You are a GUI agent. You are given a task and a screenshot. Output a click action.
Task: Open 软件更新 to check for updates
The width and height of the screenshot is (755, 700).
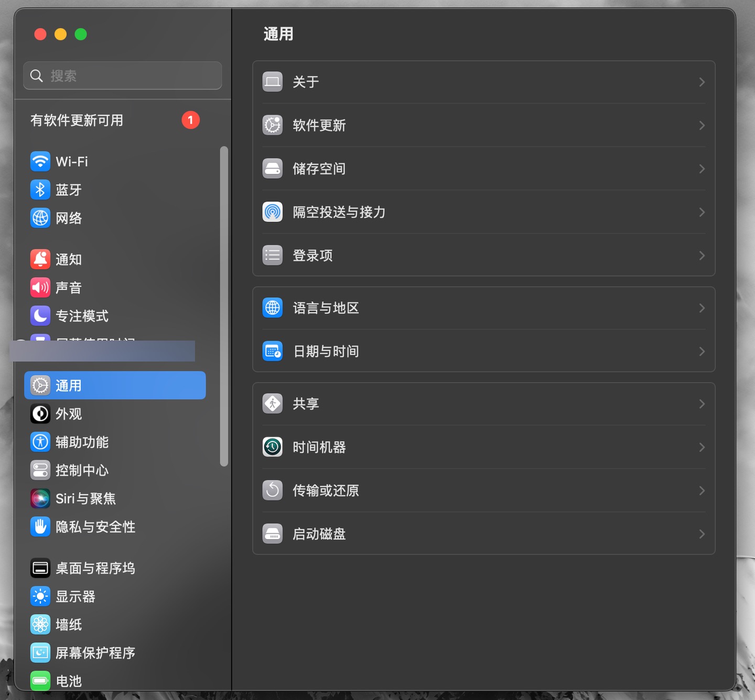(483, 125)
